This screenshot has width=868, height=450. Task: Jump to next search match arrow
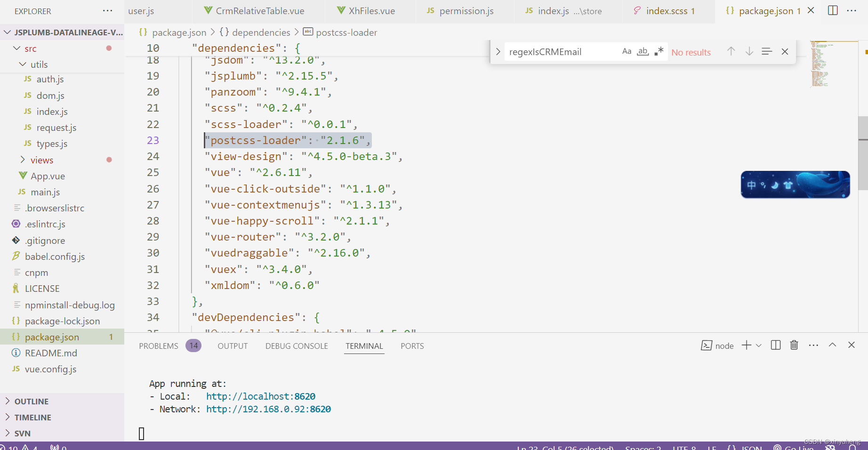(749, 51)
